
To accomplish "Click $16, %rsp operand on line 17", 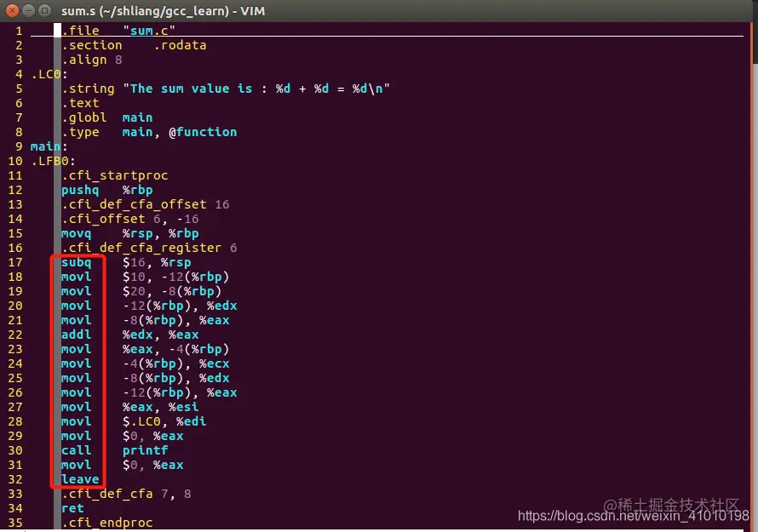I will point(157,262).
